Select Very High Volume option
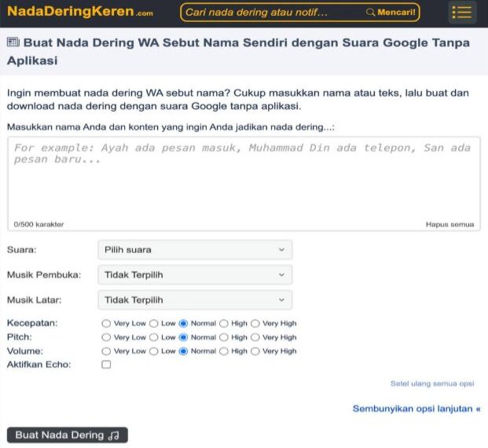488x448 pixels. (255, 351)
